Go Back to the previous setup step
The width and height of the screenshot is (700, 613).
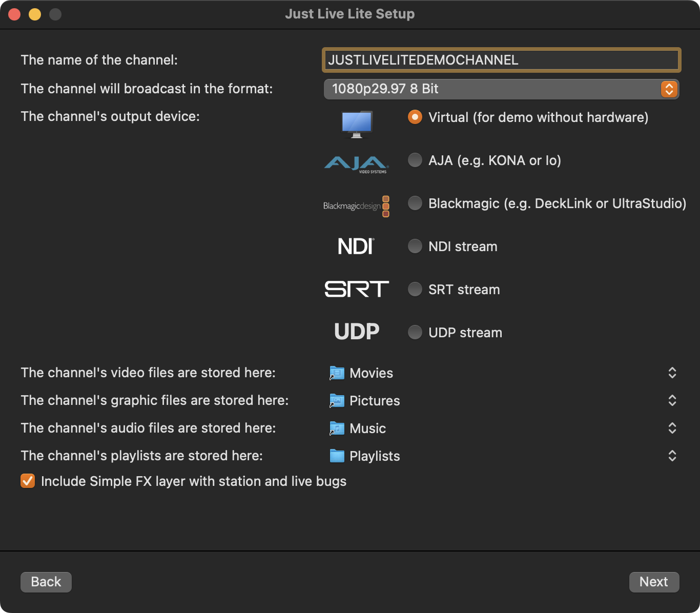pos(46,582)
